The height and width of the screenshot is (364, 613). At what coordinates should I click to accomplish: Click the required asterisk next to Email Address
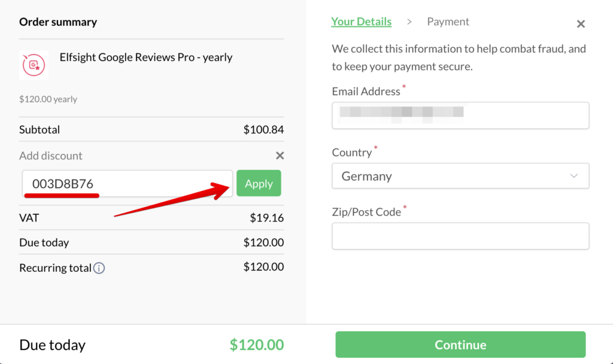(403, 87)
